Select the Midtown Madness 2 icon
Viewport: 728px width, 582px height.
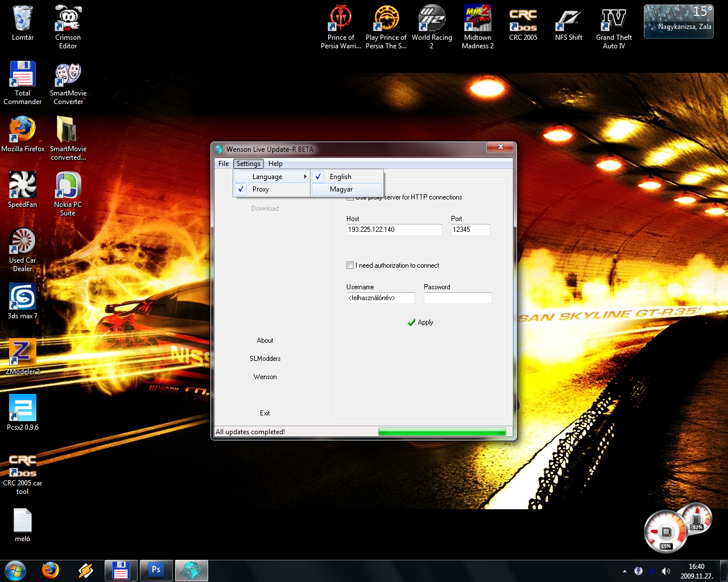477,27
